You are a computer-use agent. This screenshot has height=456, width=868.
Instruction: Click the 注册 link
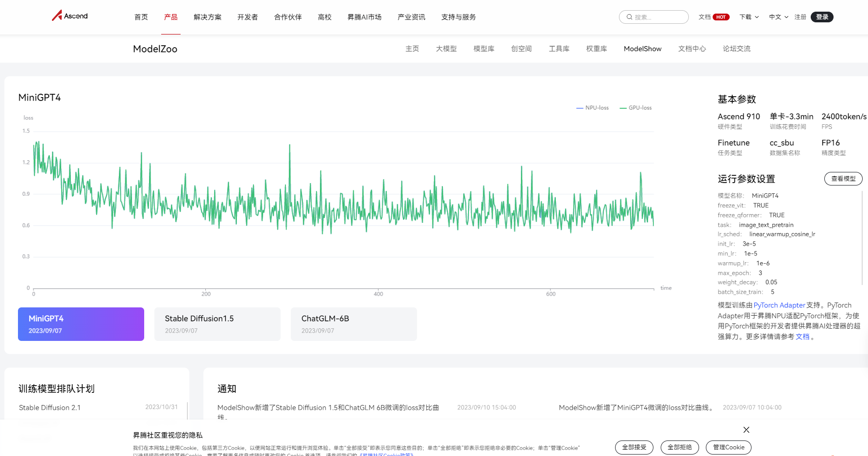[x=800, y=17]
